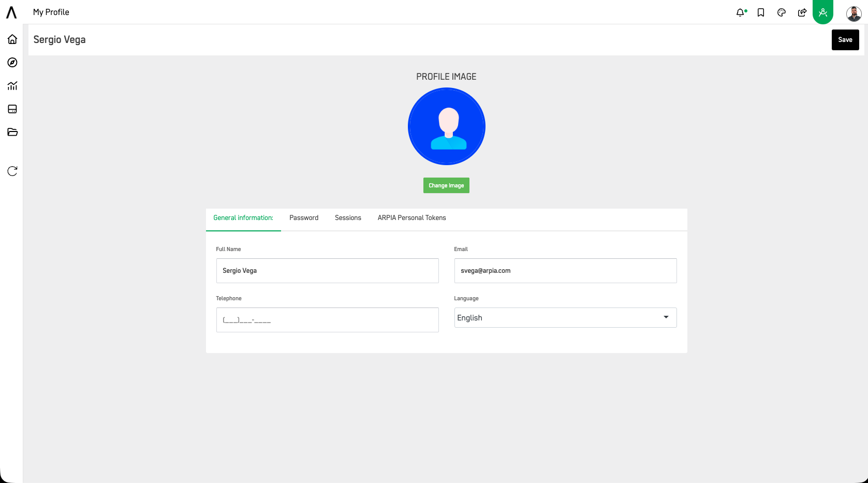Image resolution: width=868 pixels, height=483 pixels.
Task: Open the theme palette icon
Action: tap(782, 12)
